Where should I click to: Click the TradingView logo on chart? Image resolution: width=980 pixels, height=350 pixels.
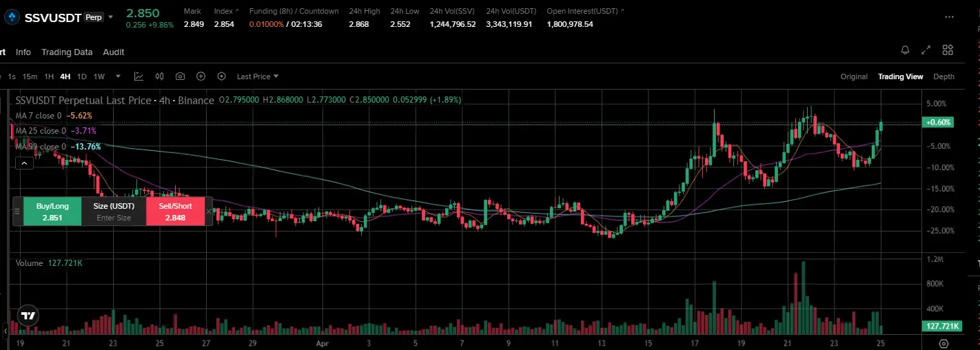28,316
